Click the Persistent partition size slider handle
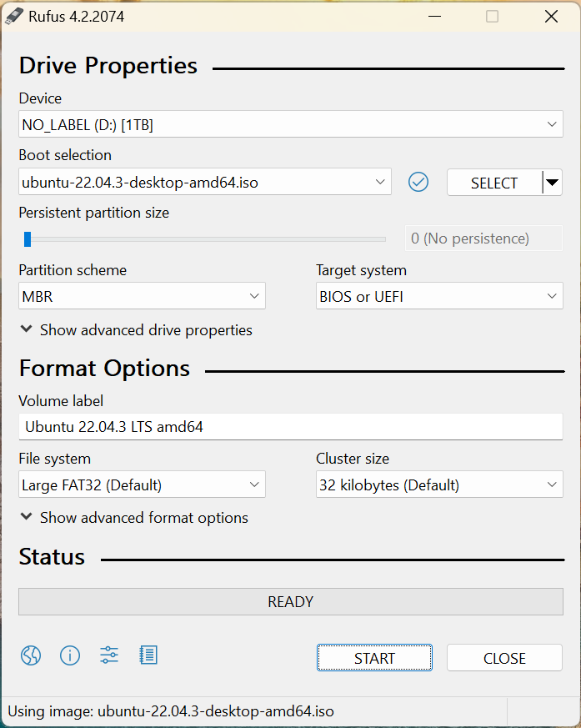 [x=28, y=239]
